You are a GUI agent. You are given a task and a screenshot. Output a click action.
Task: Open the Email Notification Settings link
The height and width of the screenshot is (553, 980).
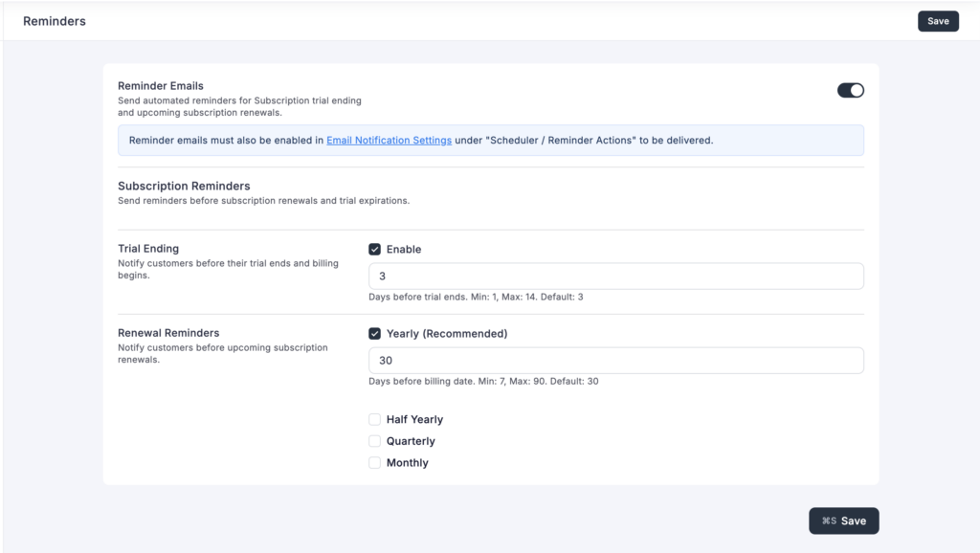click(x=389, y=140)
